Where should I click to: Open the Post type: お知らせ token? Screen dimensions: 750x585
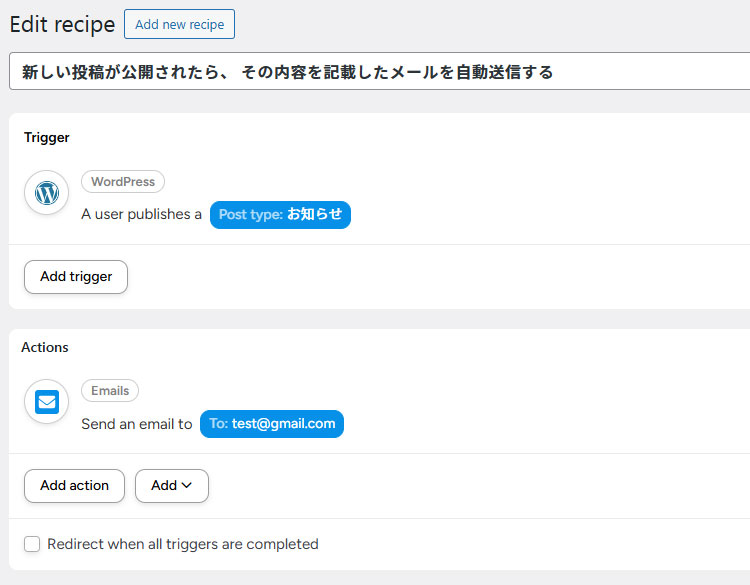click(280, 214)
